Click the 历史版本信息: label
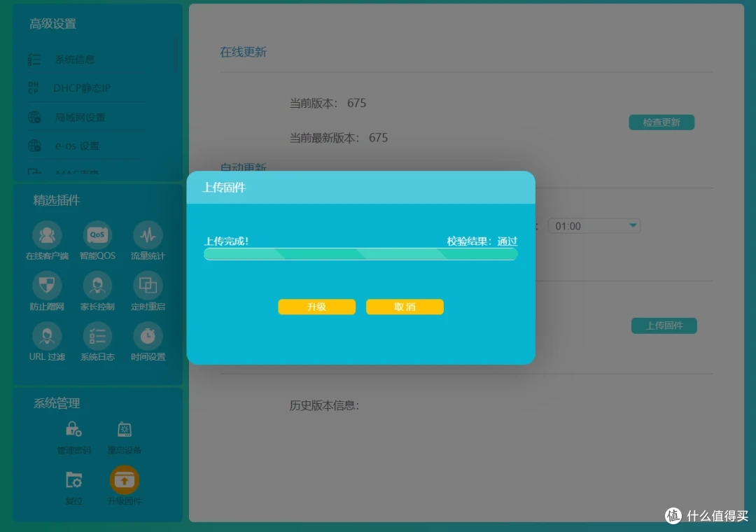 325,405
